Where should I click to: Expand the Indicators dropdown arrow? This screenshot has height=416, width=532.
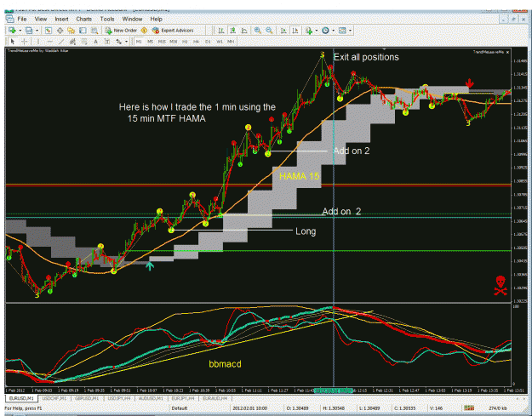(317, 31)
